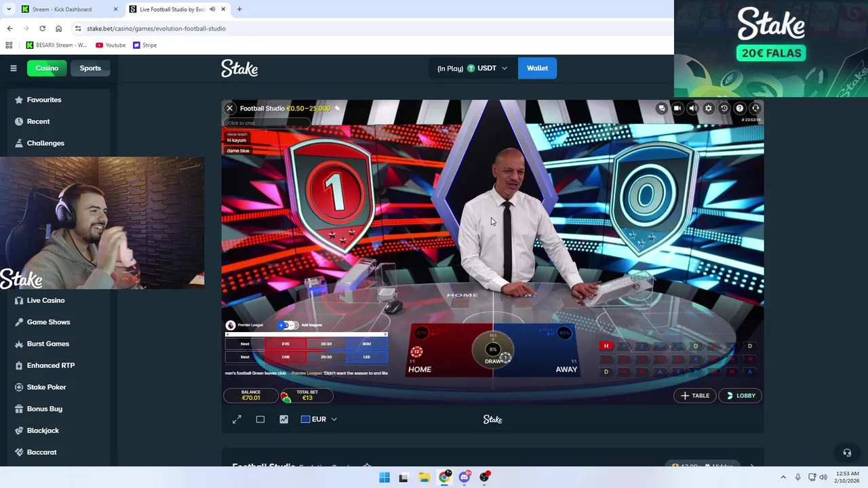Screen dimensions: 868x488
Task: Open Game Shows in sidebar
Action: [48, 322]
